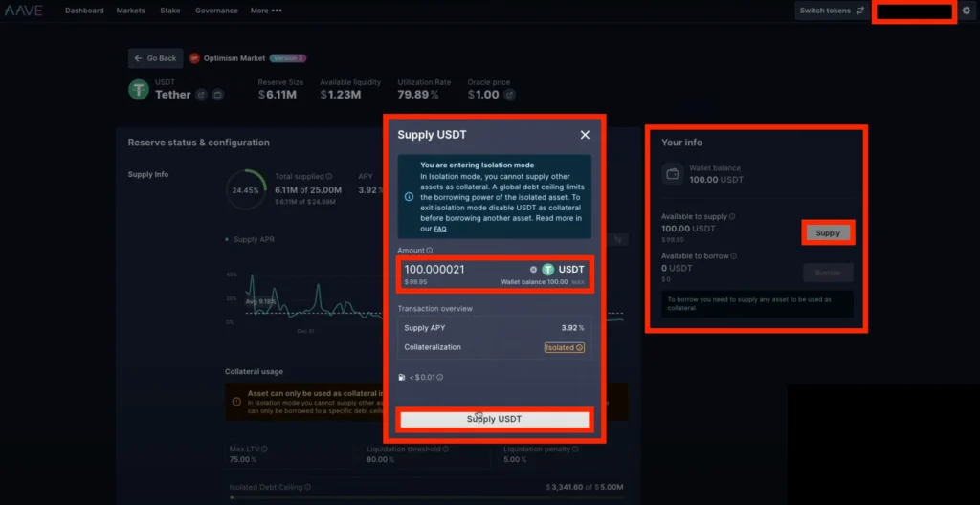
Task: Click the Isolated collateralization badge
Action: pos(565,347)
